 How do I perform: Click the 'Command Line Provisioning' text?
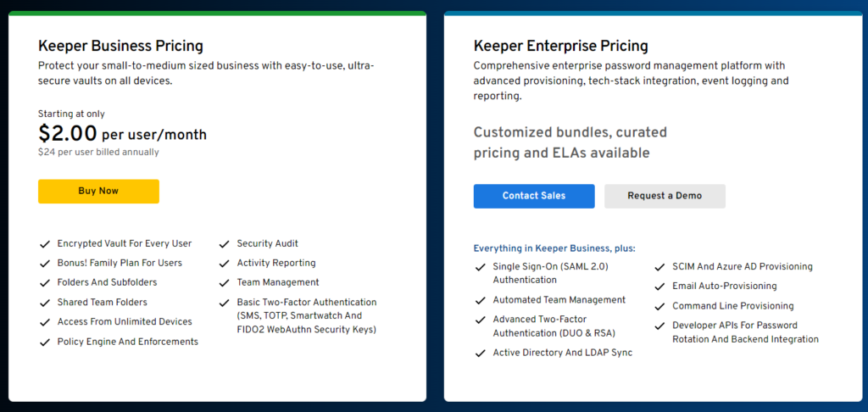[x=733, y=306]
